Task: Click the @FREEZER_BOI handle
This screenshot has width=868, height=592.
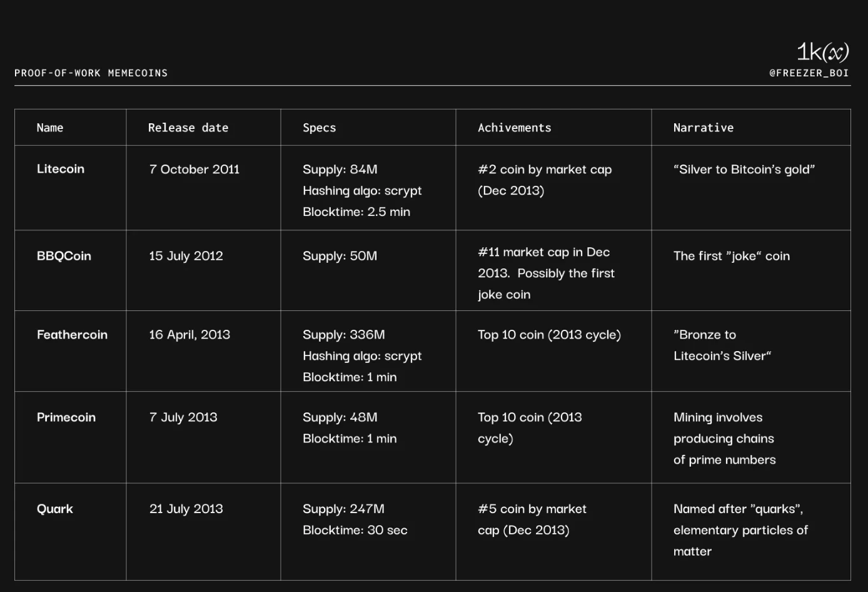Action: (x=809, y=73)
